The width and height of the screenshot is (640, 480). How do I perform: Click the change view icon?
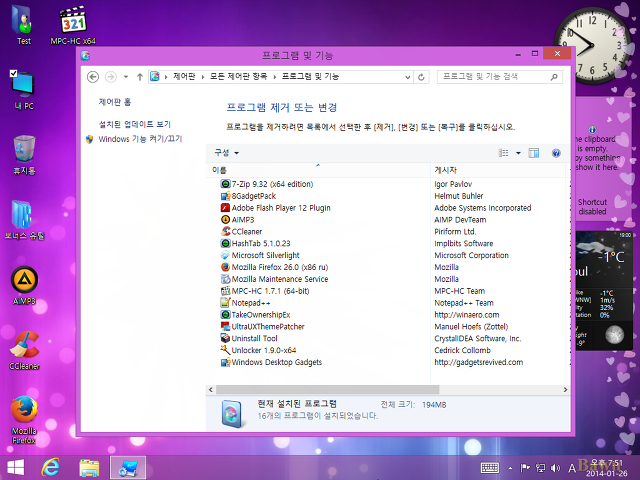coord(504,153)
